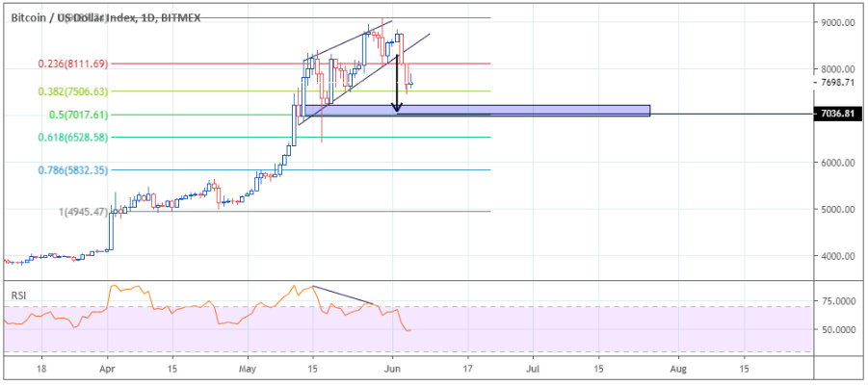Click the Jul date label on time axis
The image size is (868, 385).
[533, 369]
